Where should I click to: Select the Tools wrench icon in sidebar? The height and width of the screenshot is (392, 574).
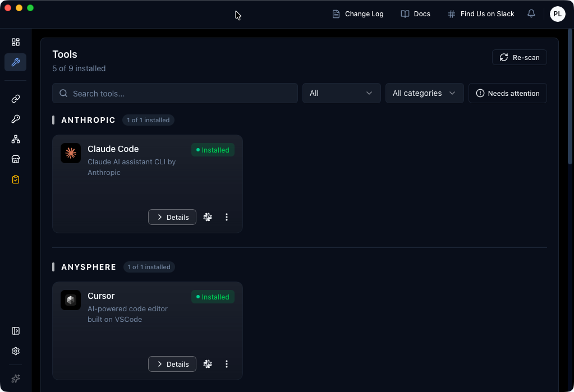[15, 62]
